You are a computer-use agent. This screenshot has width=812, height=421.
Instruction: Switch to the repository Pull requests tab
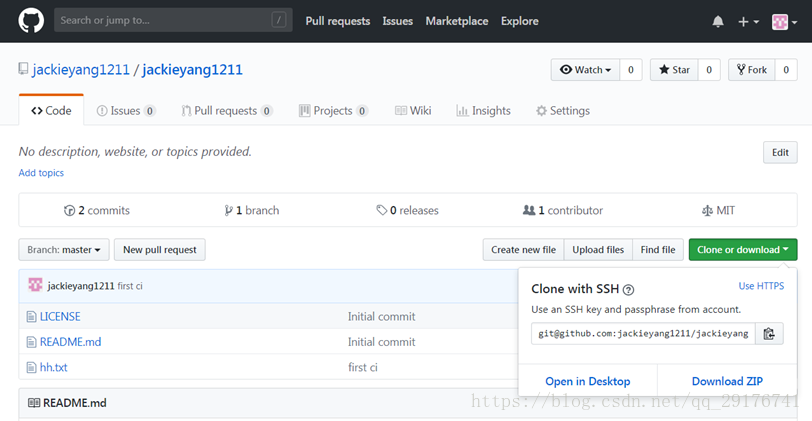point(227,111)
